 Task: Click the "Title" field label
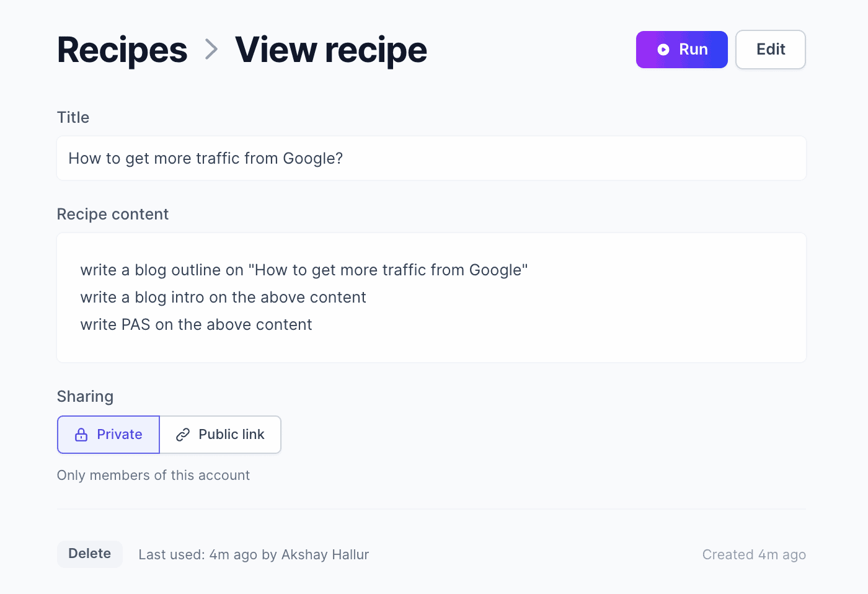click(73, 117)
